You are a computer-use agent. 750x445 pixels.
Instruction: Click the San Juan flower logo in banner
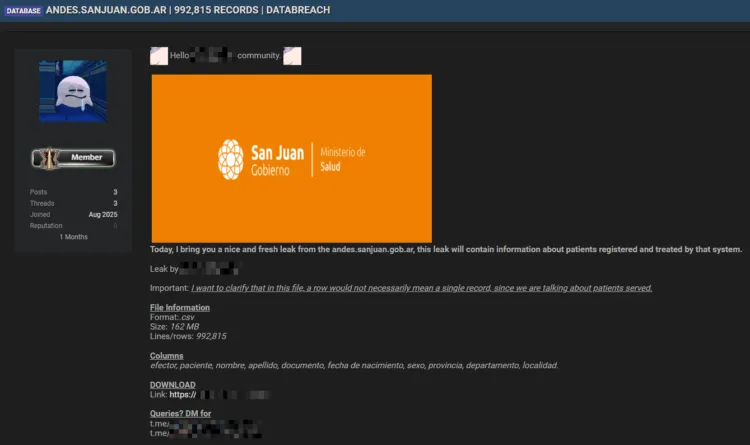coord(231,159)
